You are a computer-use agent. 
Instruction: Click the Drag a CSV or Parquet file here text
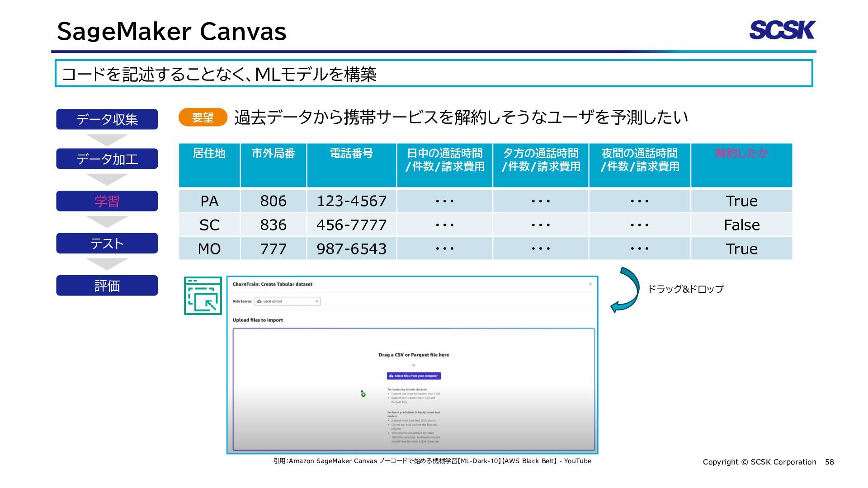[414, 355]
